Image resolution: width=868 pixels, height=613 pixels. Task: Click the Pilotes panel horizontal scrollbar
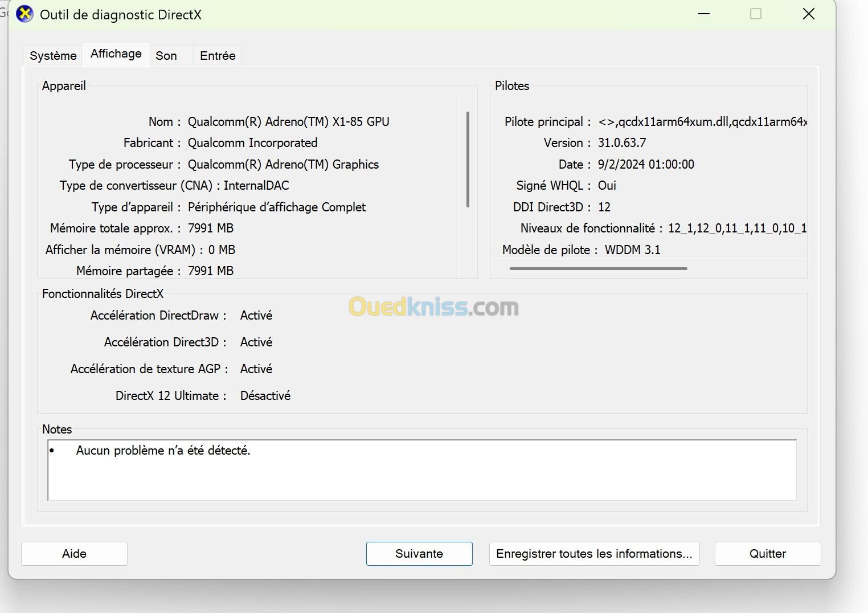pyautogui.click(x=598, y=268)
